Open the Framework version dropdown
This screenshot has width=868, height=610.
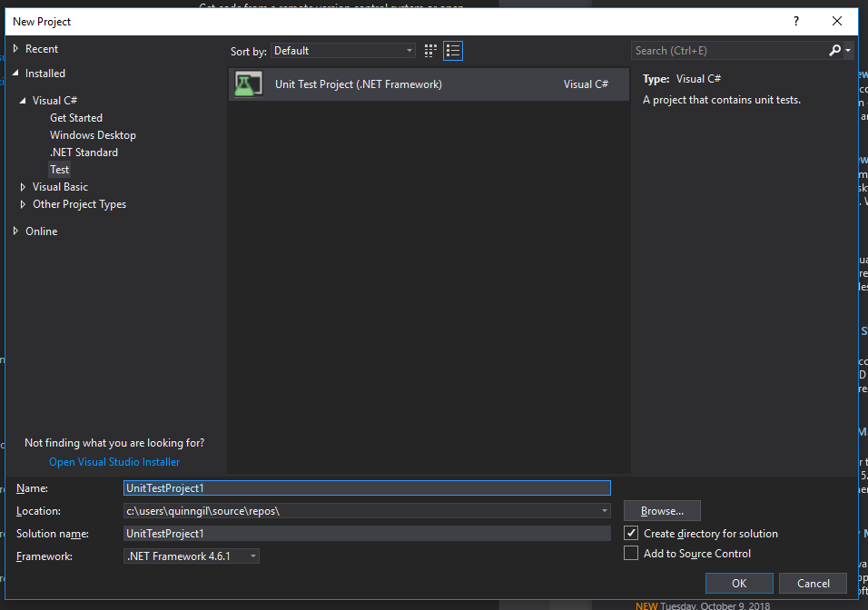pos(252,556)
